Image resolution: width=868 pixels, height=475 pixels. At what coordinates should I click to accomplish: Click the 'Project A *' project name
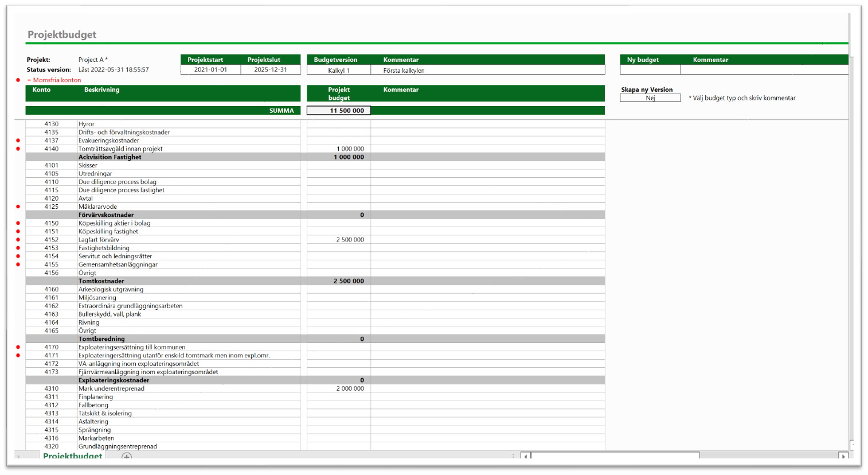[x=93, y=60]
